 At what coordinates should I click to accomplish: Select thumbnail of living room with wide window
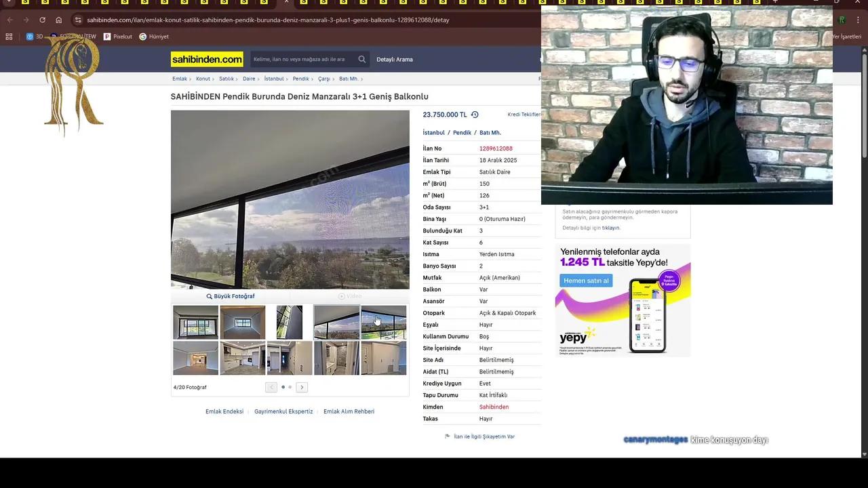tap(195, 322)
